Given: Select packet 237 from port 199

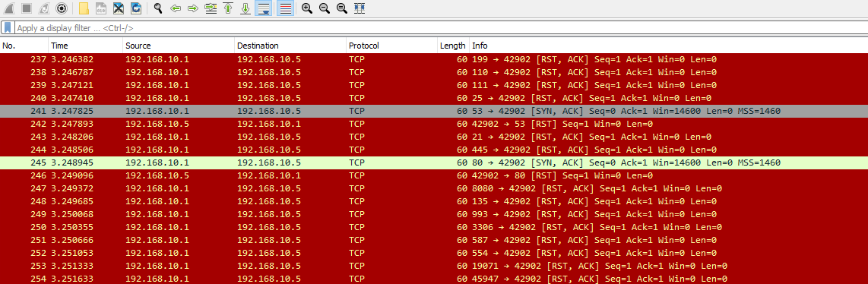Looking at the screenshot, I should pos(434,59).
